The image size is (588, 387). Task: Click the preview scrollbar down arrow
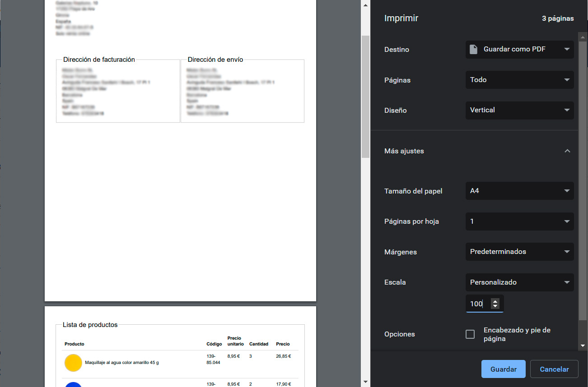[x=365, y=382]
